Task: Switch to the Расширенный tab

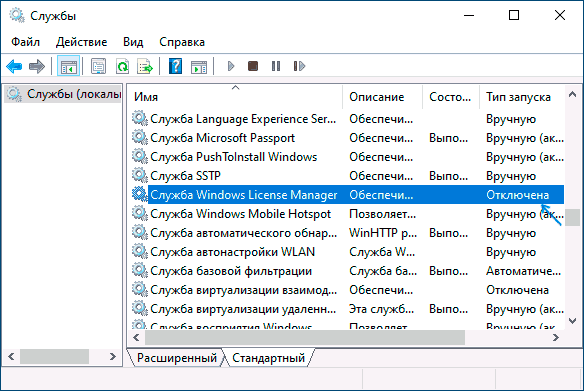Action: click(x=177, y=358)
